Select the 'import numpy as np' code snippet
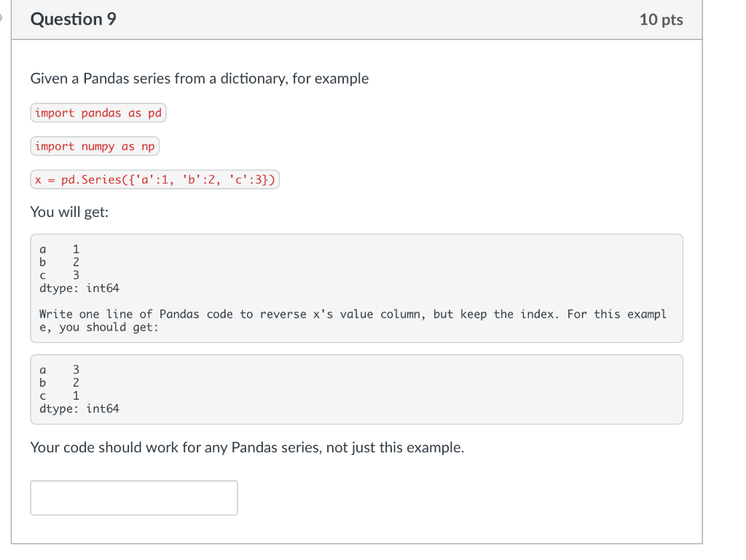746x560 pixels. (x=94, y=146)
